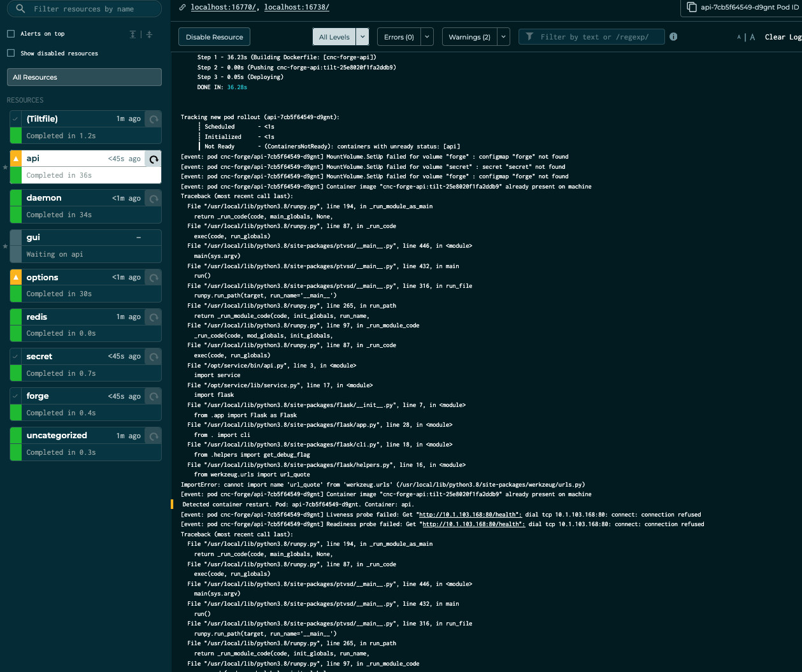
Task: Trigger update icon for redis resource
Action: coord(154,317)
